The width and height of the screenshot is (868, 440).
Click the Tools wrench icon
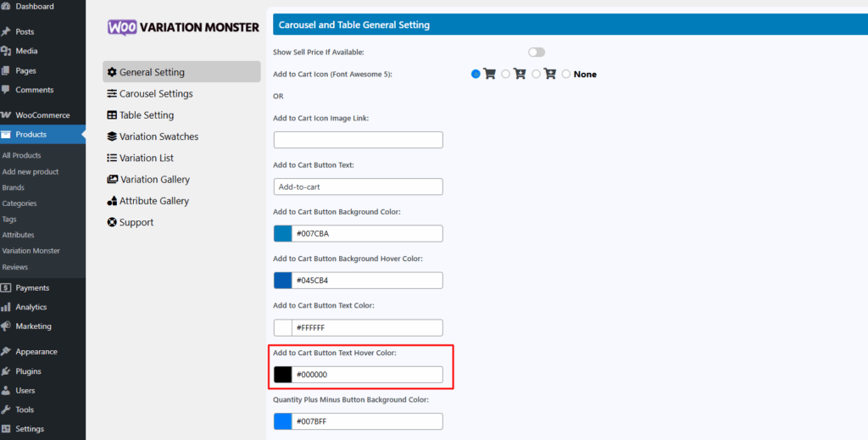click(6, 409)
